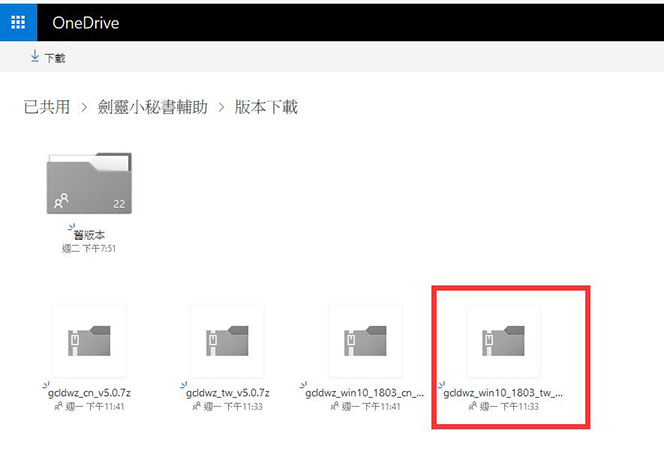
Task: Click the 下載 download arrow icon
Action: pos(36,57)
